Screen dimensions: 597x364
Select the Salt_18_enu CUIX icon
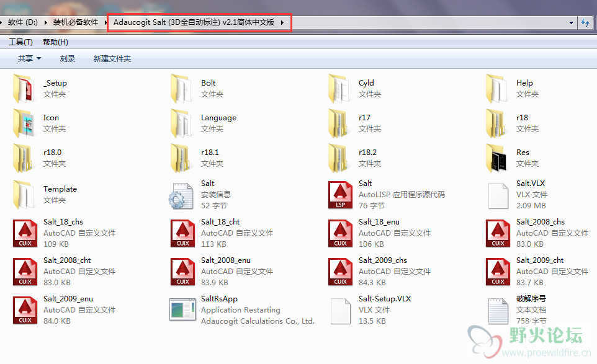click(340, 234)
